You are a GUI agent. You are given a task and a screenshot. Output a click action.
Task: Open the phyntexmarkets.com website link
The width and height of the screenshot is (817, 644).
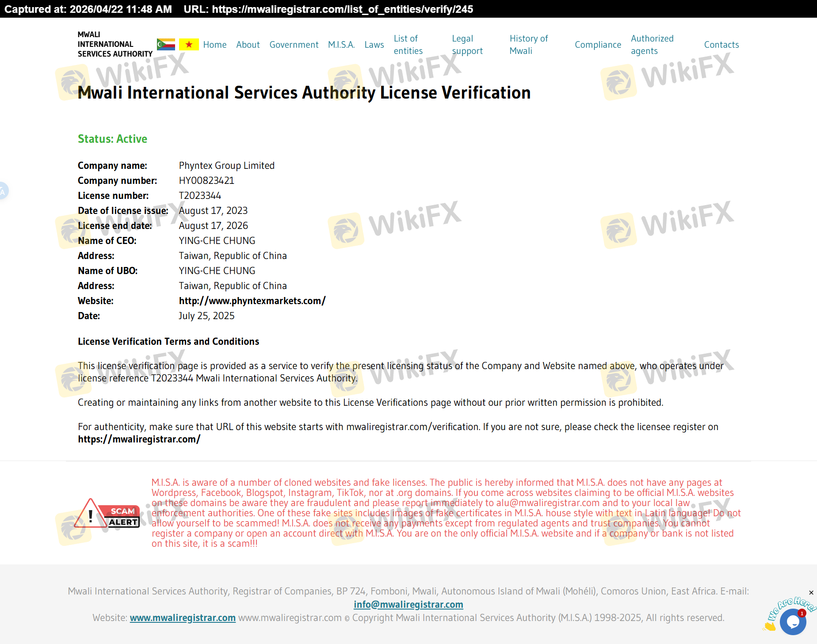coord(252,301)
